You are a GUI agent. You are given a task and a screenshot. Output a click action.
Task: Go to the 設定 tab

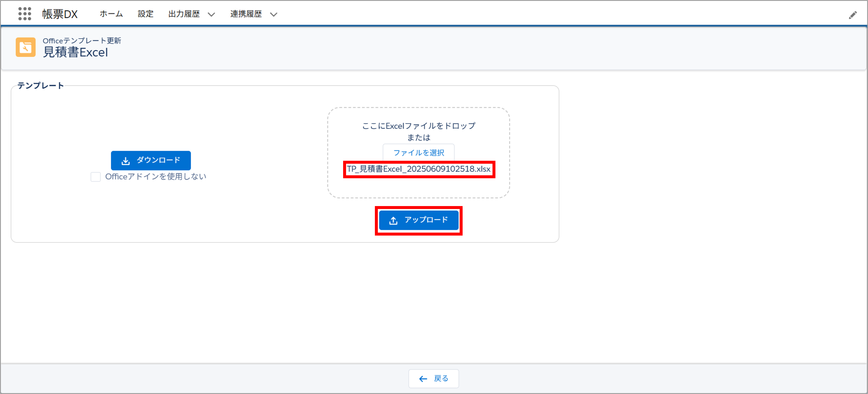pyautogui.click(x=146, y=14)
